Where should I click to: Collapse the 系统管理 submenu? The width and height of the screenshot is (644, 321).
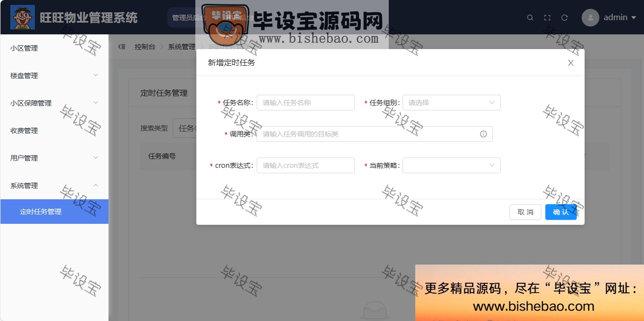(x=54, y=186)
